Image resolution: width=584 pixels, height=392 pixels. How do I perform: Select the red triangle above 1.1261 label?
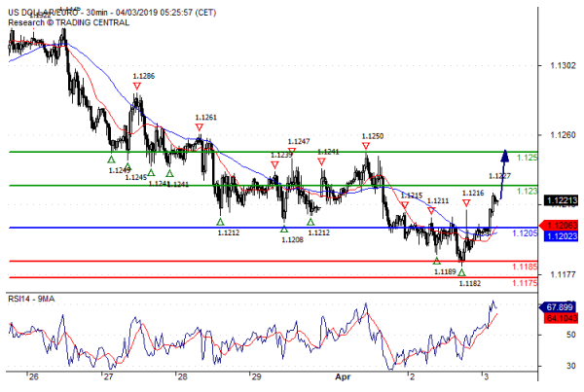click(200, 127)
